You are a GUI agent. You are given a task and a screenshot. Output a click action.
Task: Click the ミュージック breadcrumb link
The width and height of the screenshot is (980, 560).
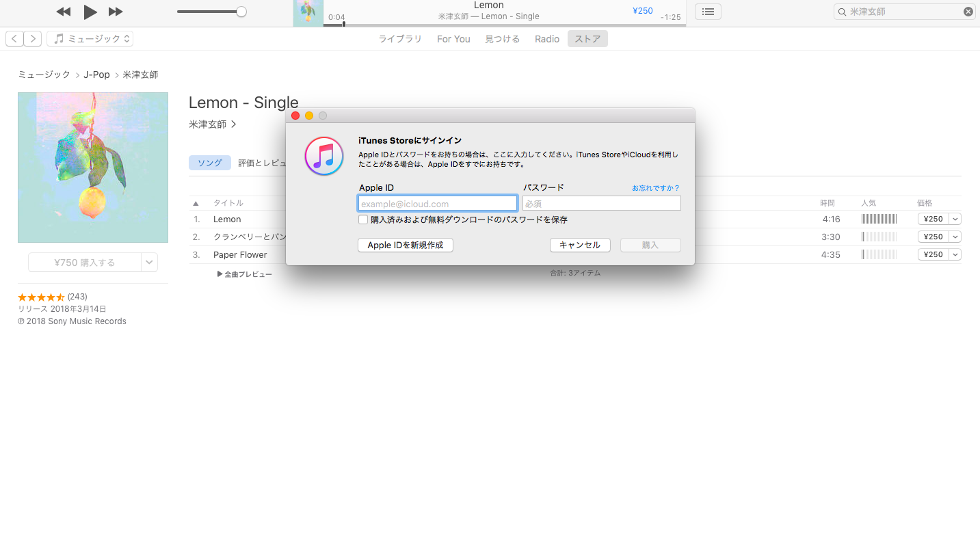point(44,75)
